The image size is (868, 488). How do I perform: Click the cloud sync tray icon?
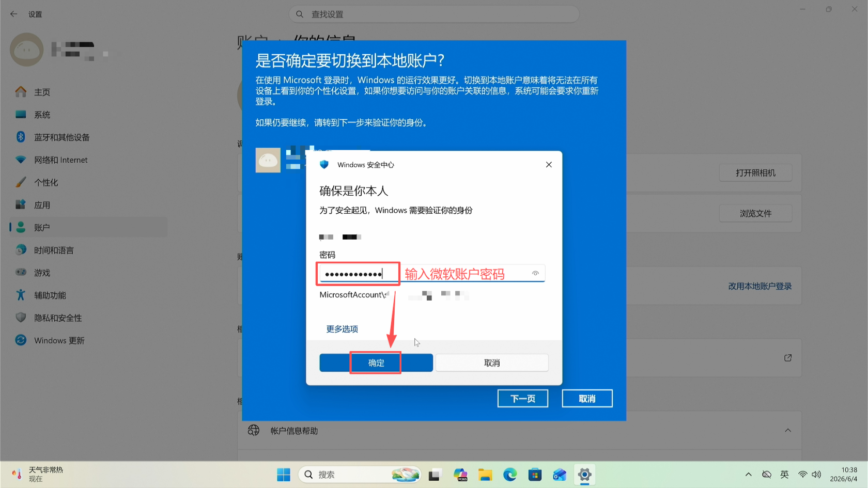pos(767,475)
